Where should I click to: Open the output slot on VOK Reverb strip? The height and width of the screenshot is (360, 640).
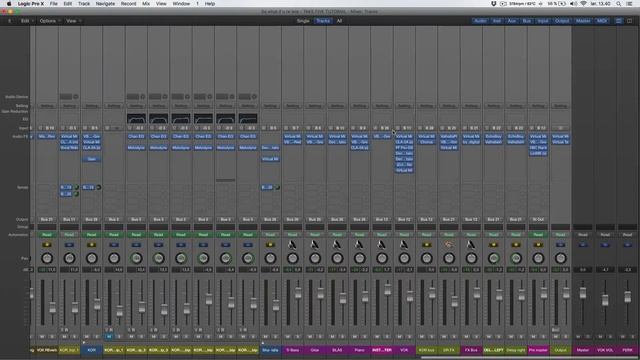pos(47,219)
